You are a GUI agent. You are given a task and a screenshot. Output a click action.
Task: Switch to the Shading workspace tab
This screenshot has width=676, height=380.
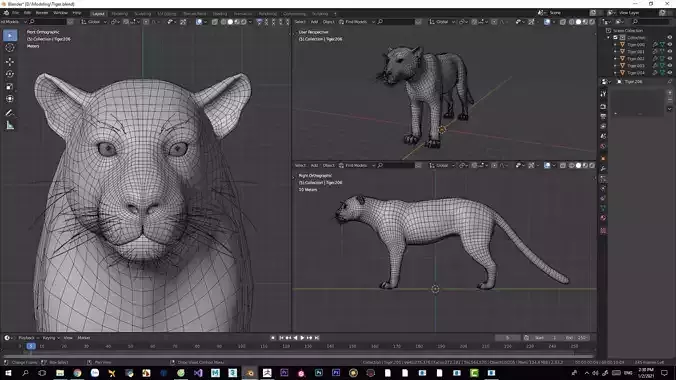(219, 14)
